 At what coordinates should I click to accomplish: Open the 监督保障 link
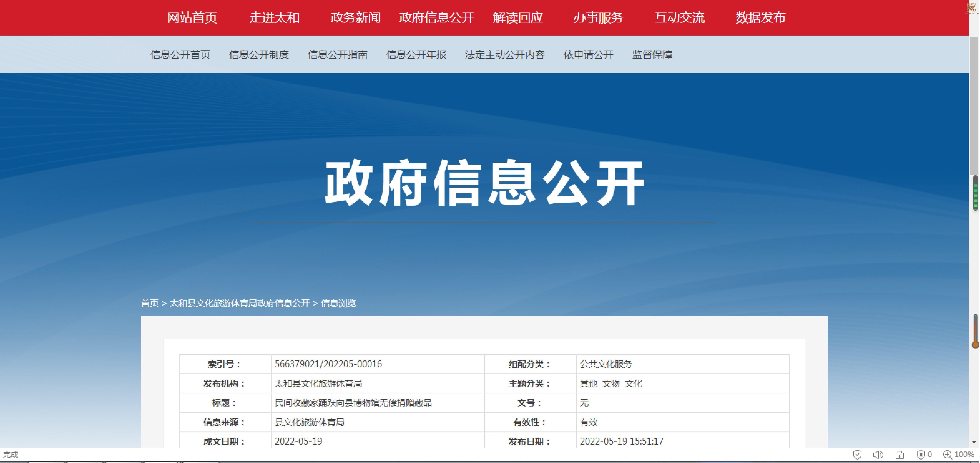pyautogui.click(x=652, y=55)
